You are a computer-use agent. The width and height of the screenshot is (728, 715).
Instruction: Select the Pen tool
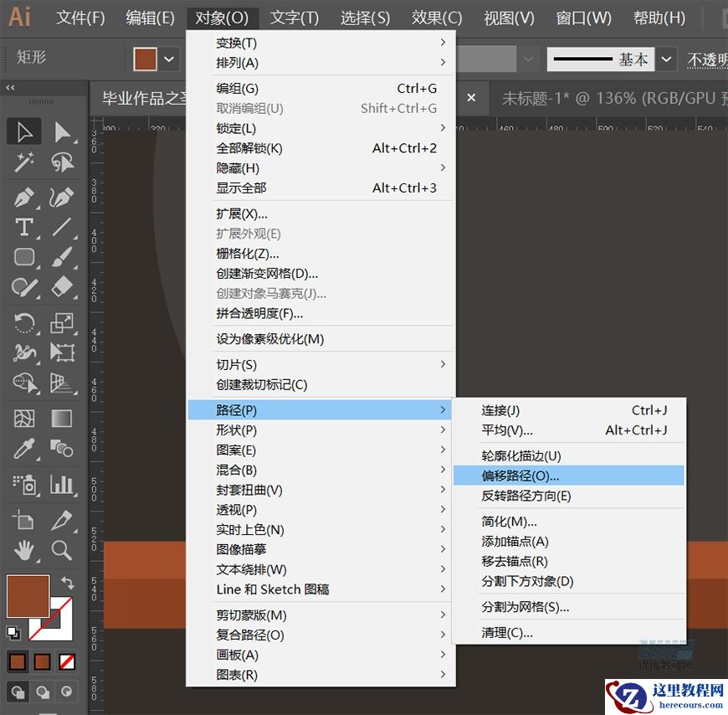point(23,198)
